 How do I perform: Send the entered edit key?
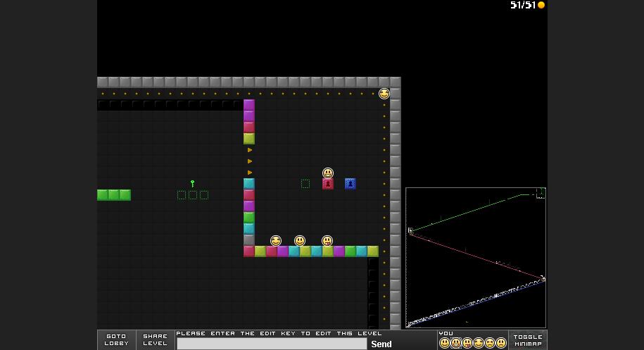[x=381, y=344]
